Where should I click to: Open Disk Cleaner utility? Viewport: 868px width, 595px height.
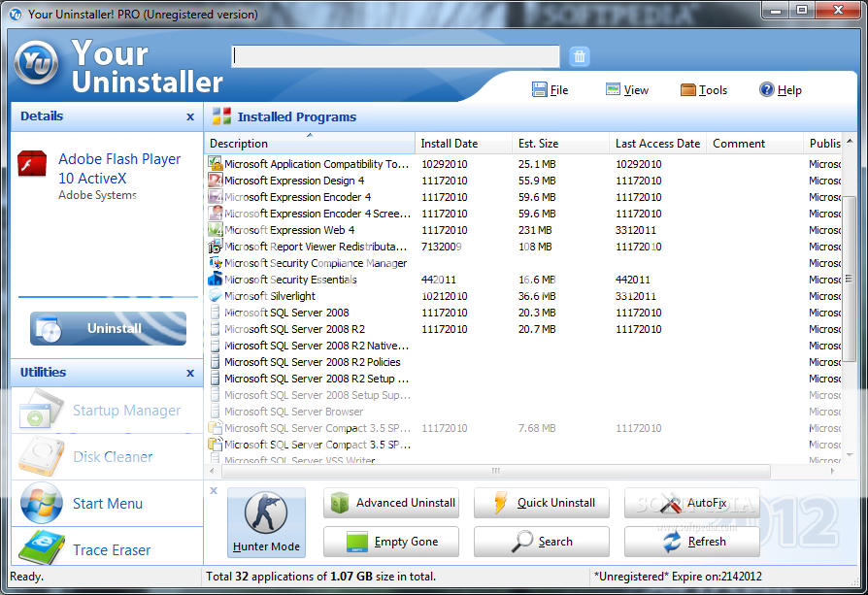pyautogui.click(x=107, y=456)
